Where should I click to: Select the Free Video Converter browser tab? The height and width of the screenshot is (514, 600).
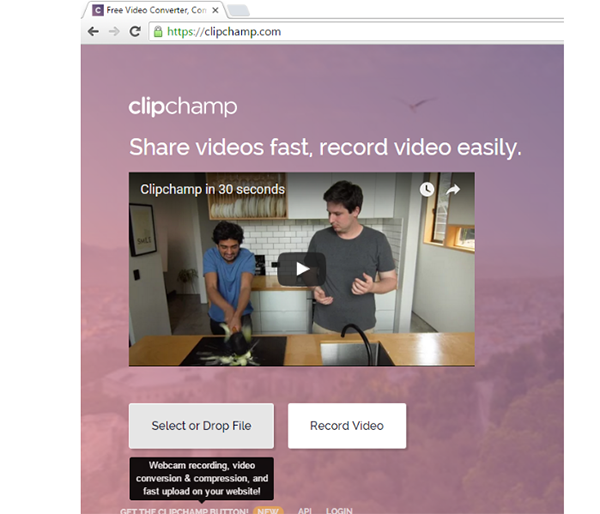pos(155,10)
